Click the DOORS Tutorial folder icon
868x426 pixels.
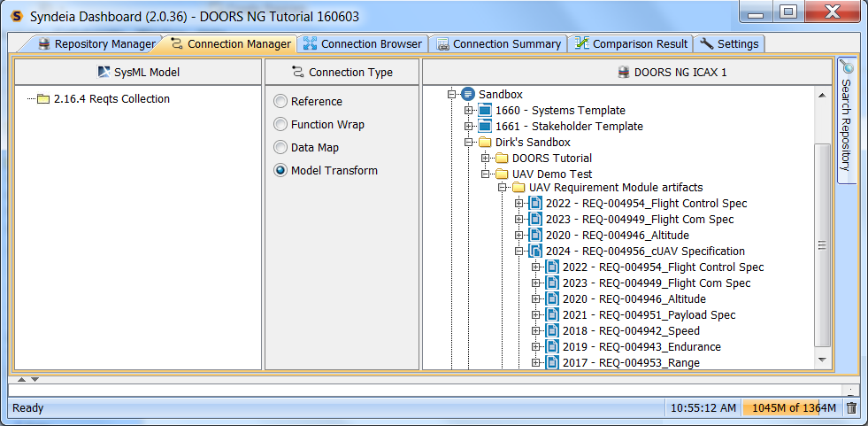click(x=502, y=159)
